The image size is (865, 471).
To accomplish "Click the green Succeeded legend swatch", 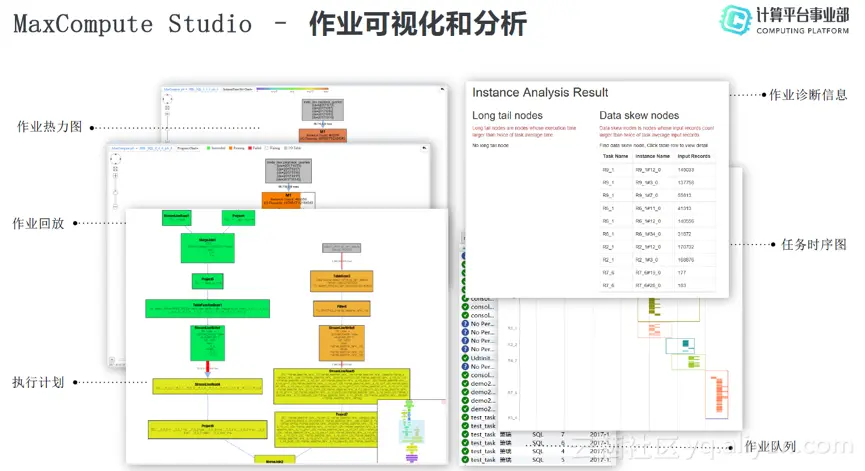I will tap(208, 148).
